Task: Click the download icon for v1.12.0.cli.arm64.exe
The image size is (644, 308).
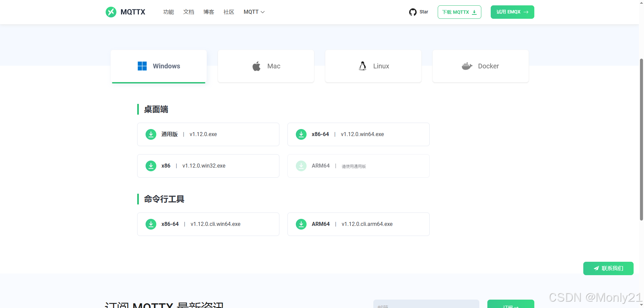Action: coord(301,224)
